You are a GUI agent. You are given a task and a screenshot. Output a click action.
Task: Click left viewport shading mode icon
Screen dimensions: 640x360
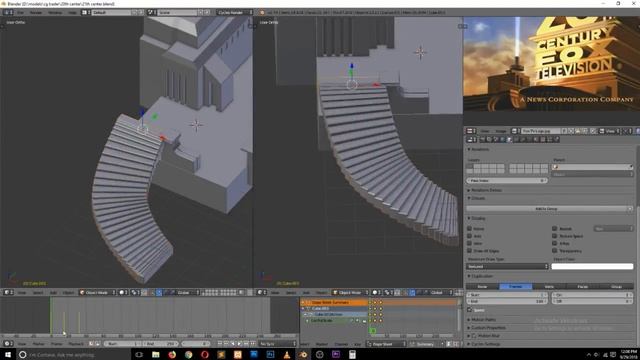(123, 292)
